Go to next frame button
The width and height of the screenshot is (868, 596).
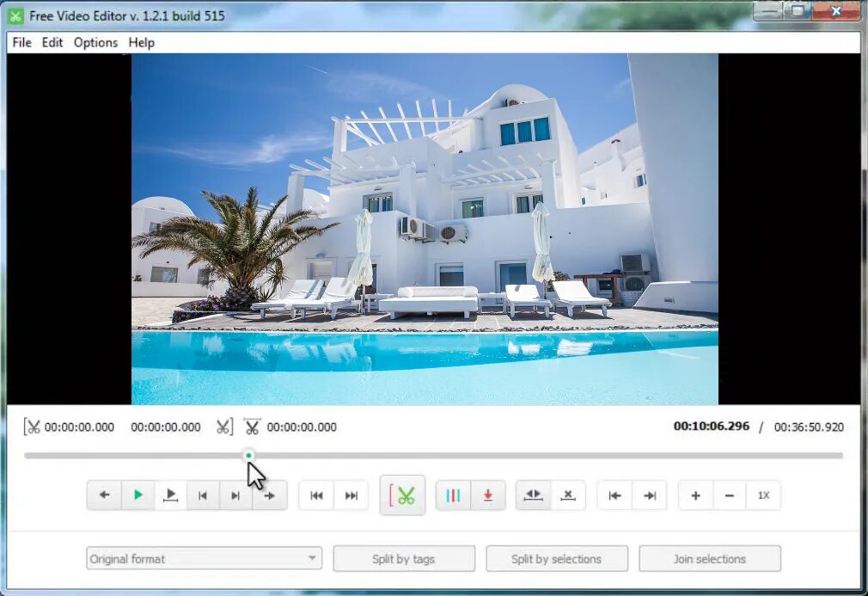[235, 495]
